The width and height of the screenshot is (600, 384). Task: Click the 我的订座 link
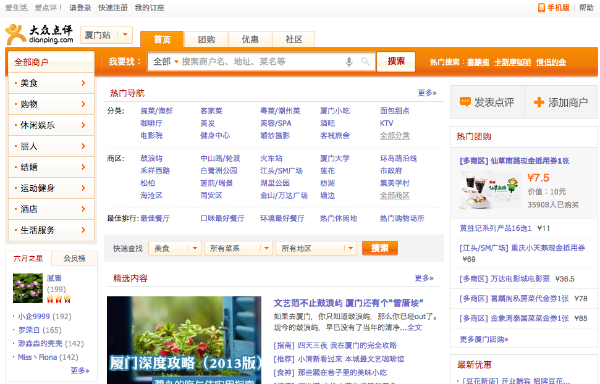point(150,8)
